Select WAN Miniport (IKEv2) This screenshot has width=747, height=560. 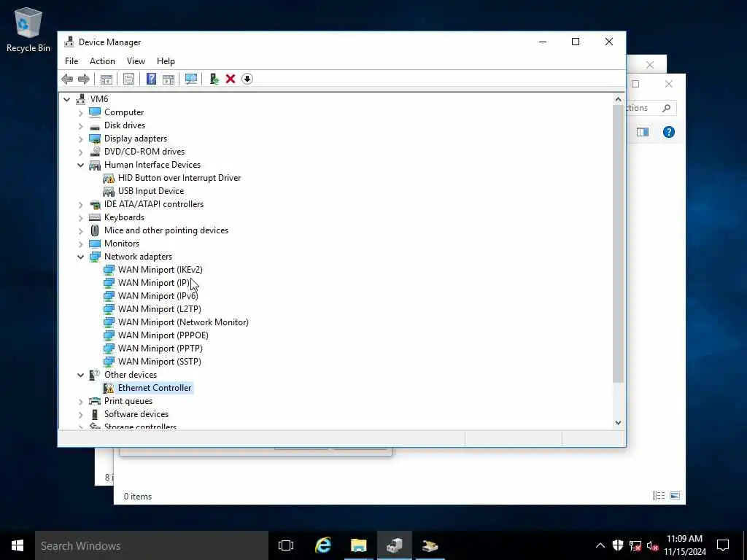(160, 270)
